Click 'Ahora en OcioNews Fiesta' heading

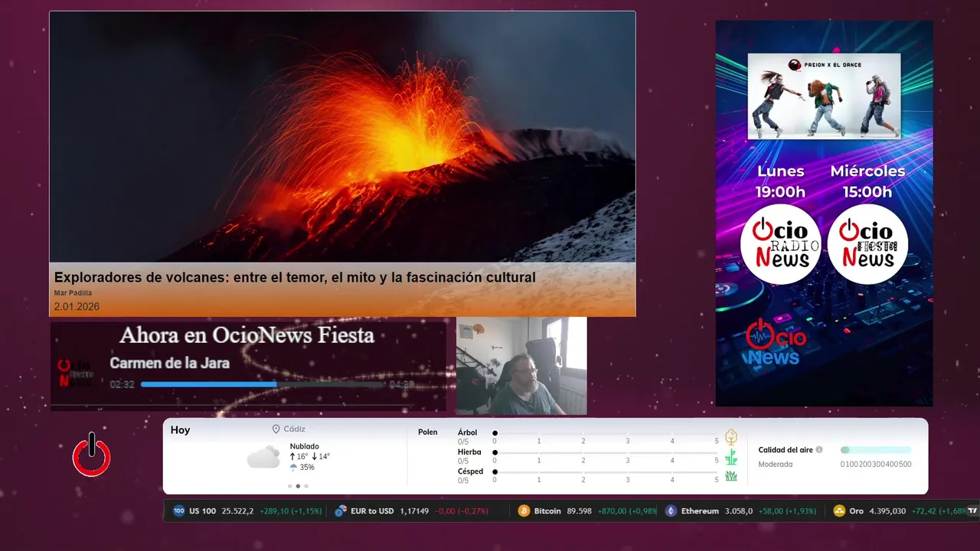[247, 334]
